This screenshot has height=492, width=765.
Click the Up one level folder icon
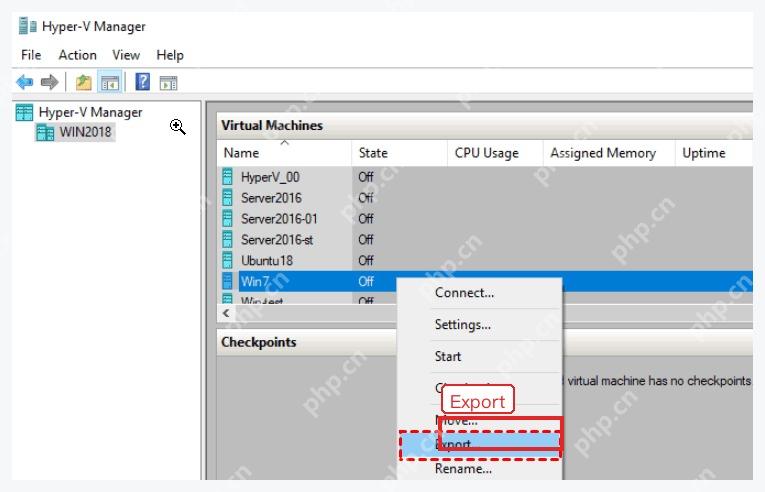coord(84,82)
